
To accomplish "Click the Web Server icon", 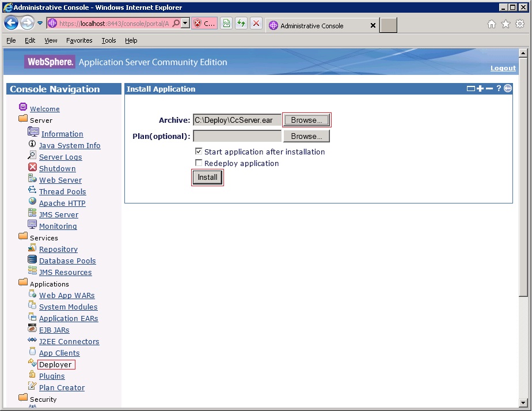I will pyautogui.click(x=32, y=178).
